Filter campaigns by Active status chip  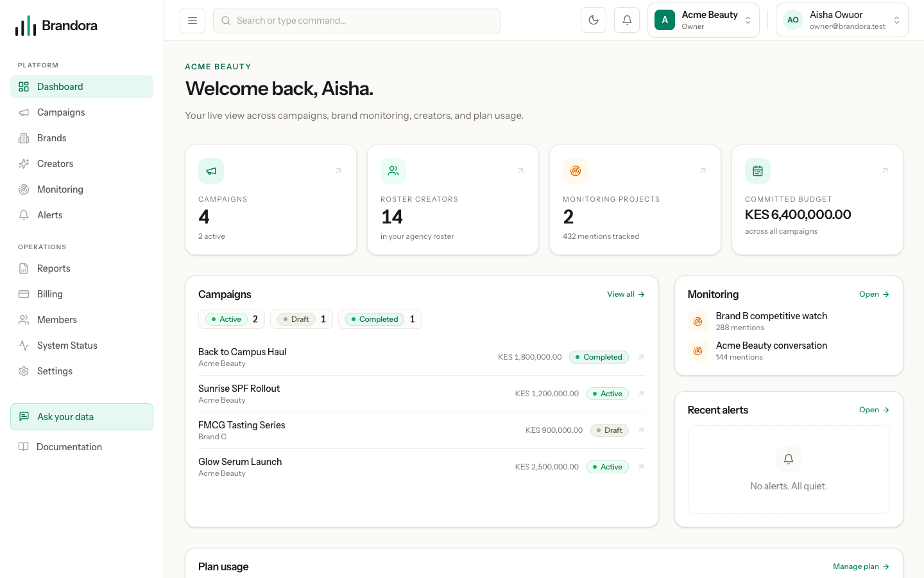coord(231,319)
